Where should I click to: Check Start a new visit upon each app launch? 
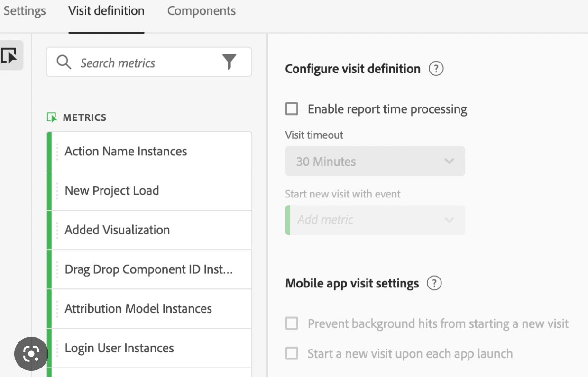pyautogui.click(x=292, y=353)
